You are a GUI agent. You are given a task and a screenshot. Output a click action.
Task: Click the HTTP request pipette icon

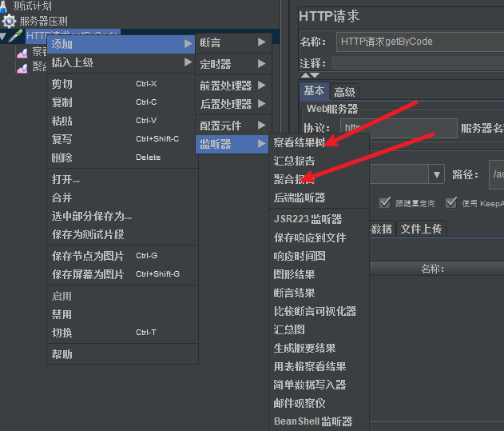point(15,36)
